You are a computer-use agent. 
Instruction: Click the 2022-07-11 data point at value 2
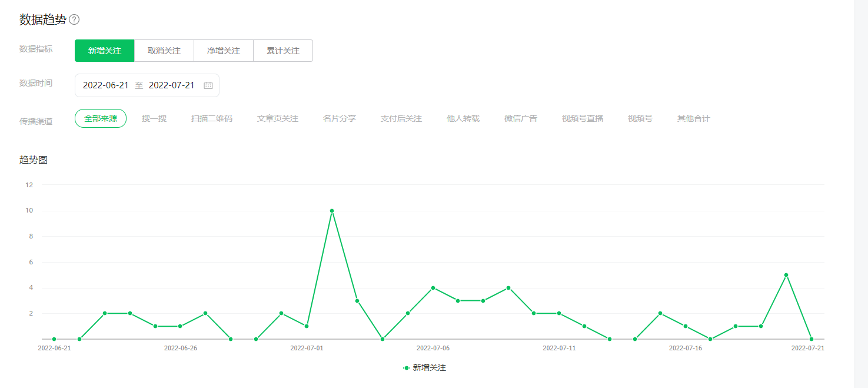[559, 313]
